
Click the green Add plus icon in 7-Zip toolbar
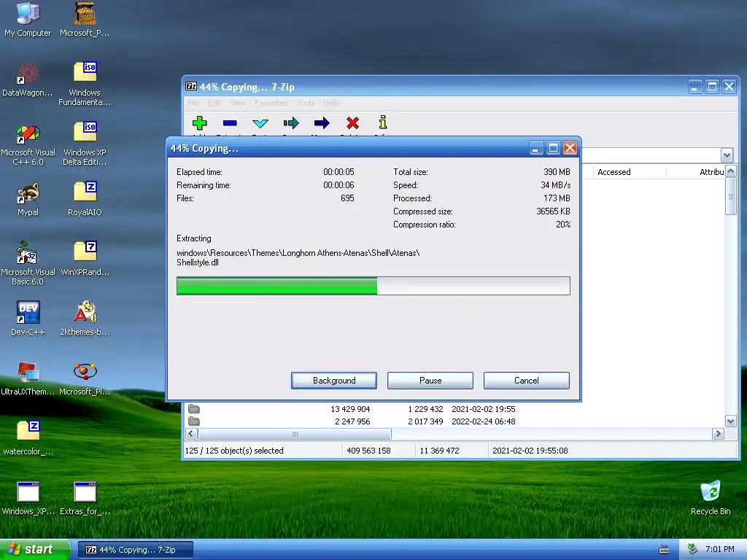(x=200, y=122)
